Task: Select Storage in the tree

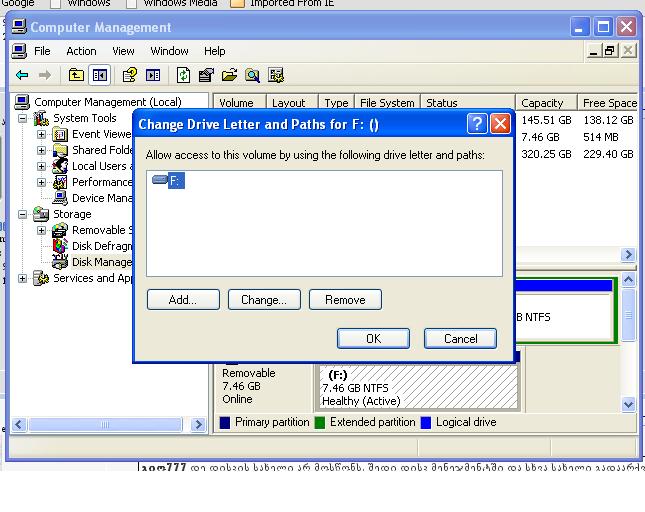Action: pyautogui.click(x=72, y=214)
